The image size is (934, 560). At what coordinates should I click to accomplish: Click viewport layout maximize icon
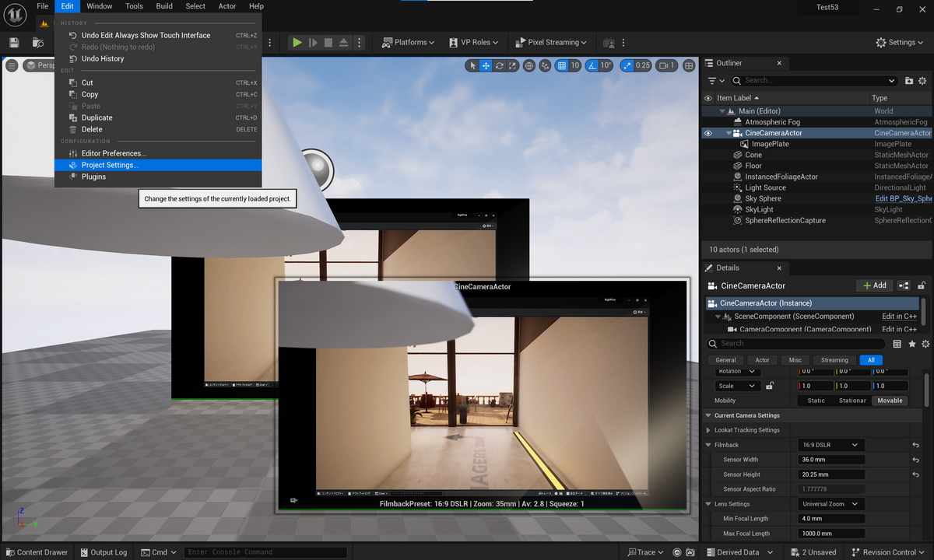(x=689, y=66)
